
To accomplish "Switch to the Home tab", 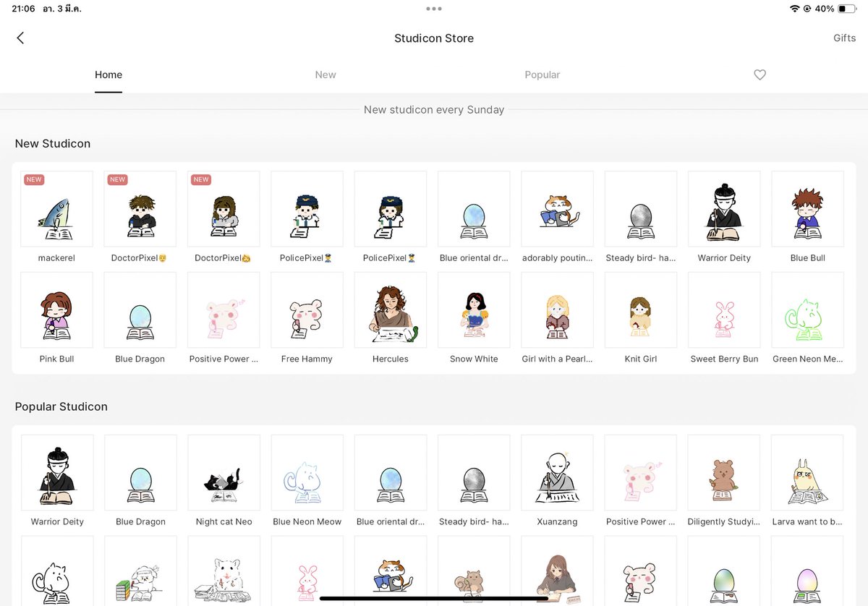I will 109,74.
